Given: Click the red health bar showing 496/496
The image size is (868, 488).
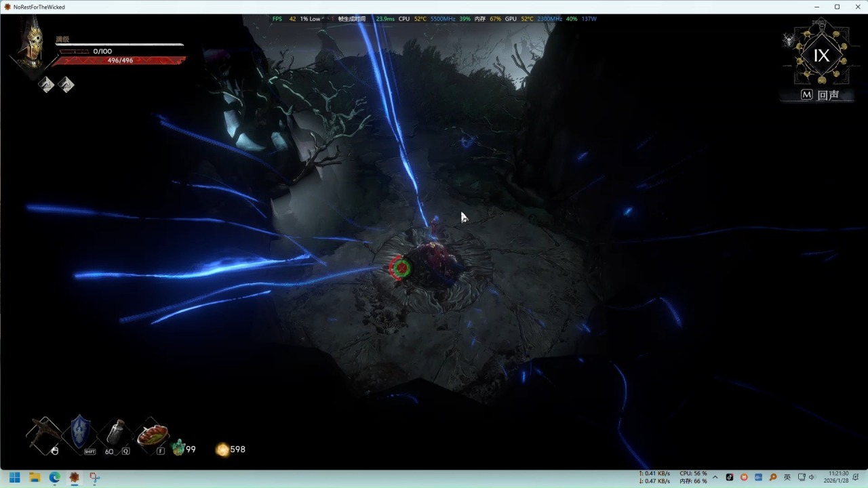Looking at the screenshot, I should click(119, 60).
